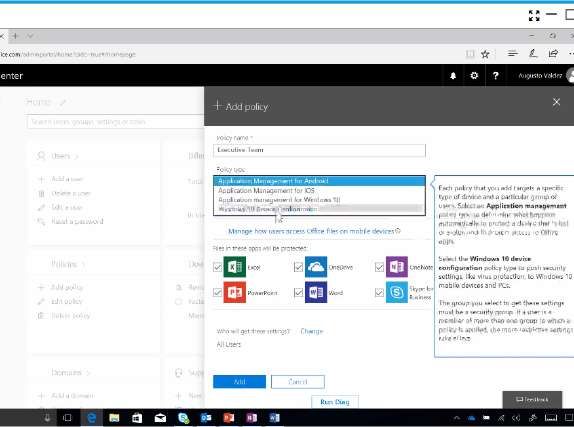
Task: Open the Users section heading
Action: (x=62, y=156)
